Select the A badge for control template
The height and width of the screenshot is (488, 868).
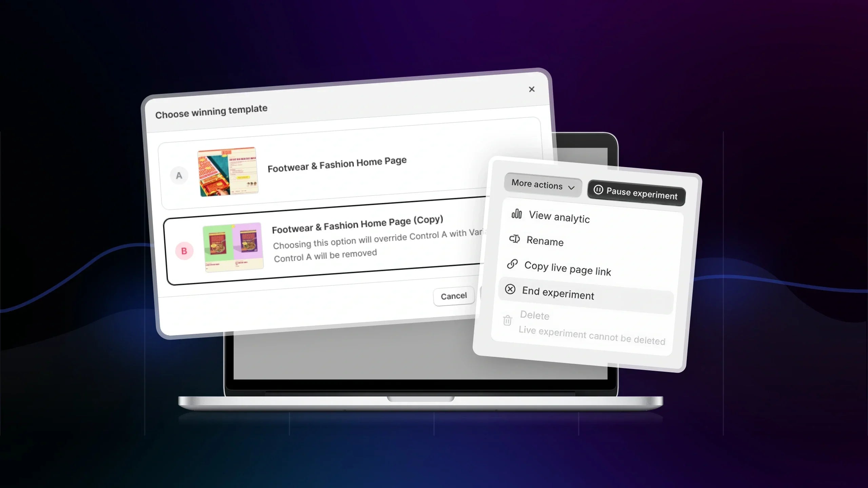coord(179,176)
